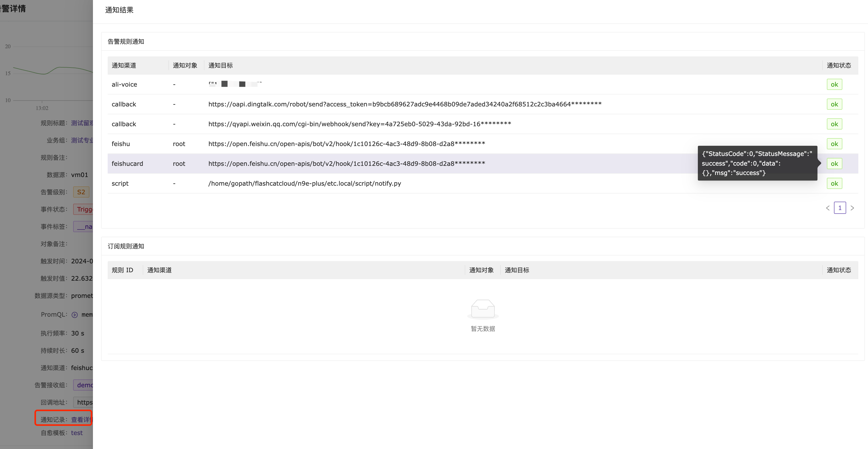Click the demo alert receiver group tag
Viewport: 868px width, 449px height.
click(83, 385)
